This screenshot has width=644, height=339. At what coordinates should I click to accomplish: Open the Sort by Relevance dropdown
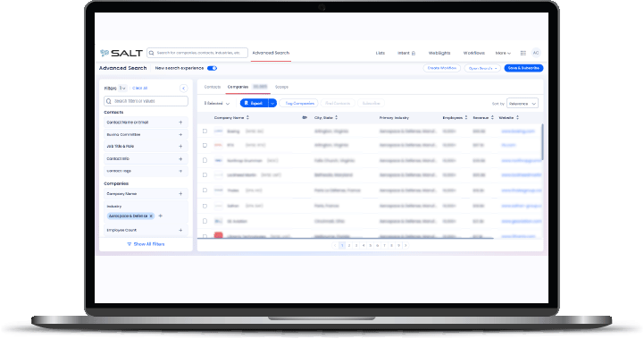click(523, 103)
